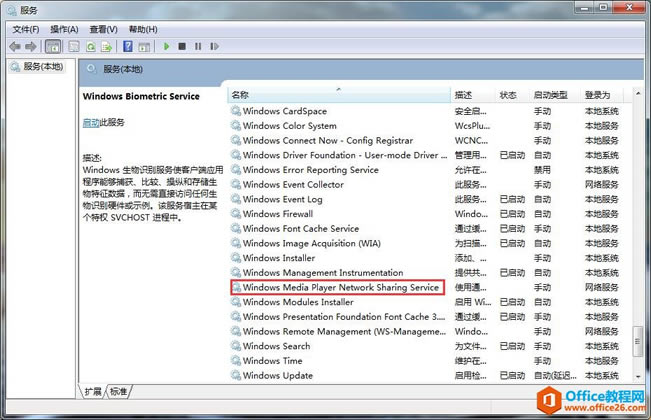Screen dimensions: 651x420
Task: Stop service with the square icon
Action: [x=182, y=46]
